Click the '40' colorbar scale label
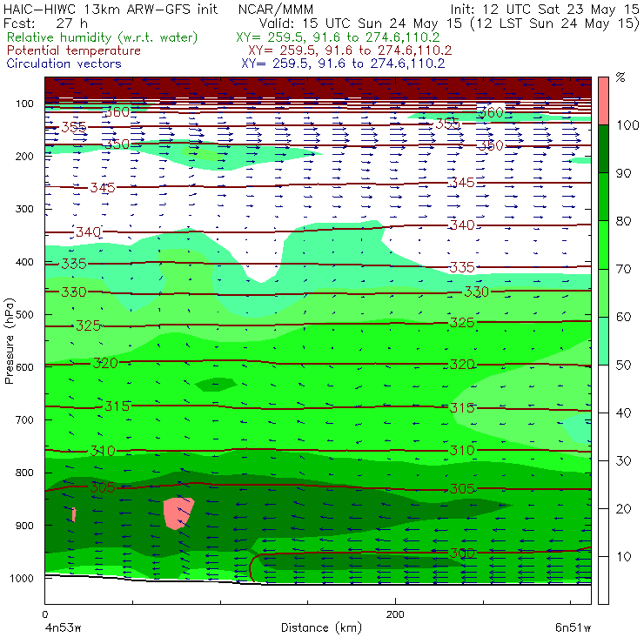The height and width of the screenshot is (644, 644). tap(623, 413)
